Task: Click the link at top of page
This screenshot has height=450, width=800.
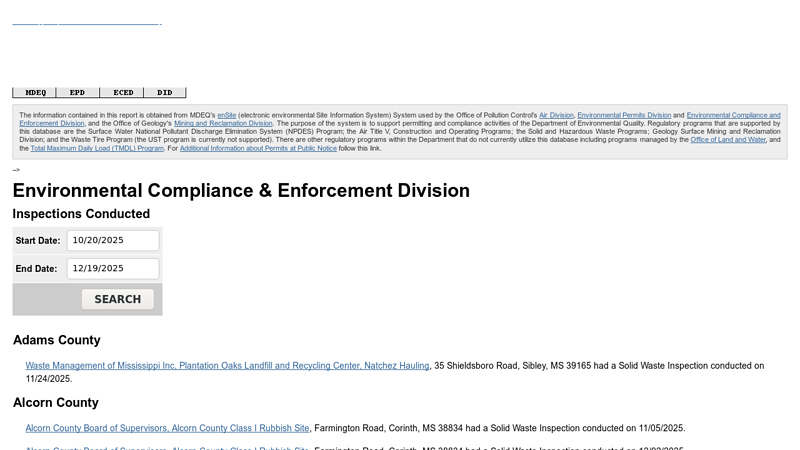Action: [87, 22]
